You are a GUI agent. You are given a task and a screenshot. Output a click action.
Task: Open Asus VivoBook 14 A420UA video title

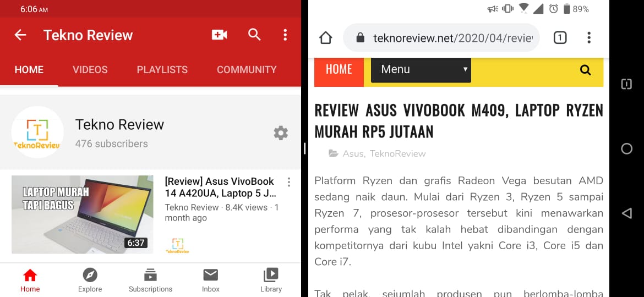click(x=221, y=187)
